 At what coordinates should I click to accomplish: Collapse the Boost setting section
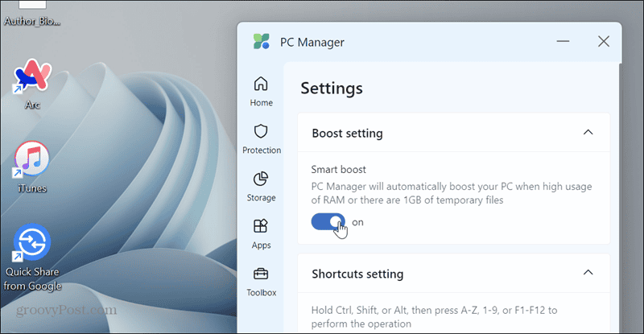588,132
